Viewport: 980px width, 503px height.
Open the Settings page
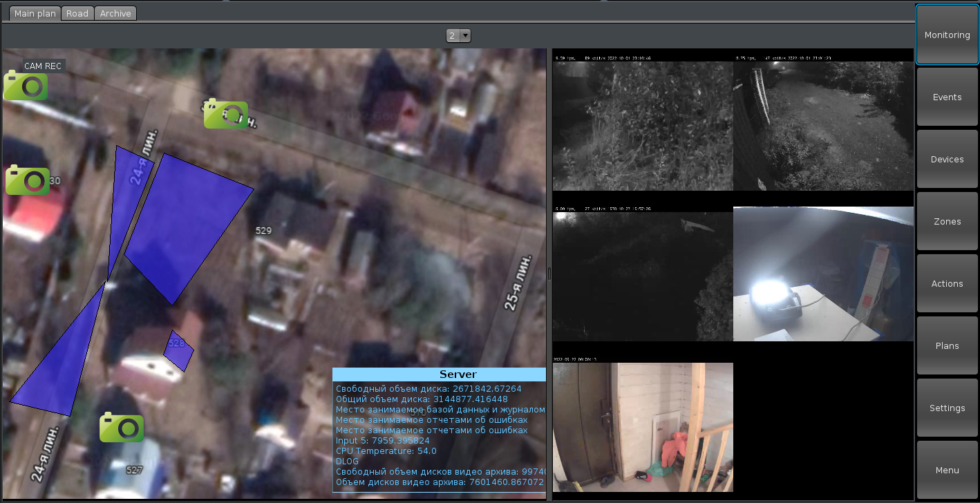coord(947,408)
